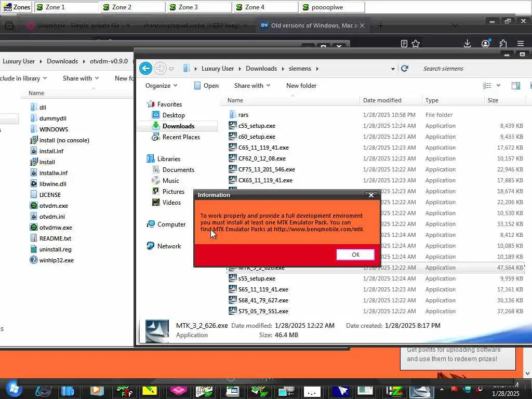This screenshot has height=399, width=532.
Task: Open Recent Places in Favorites
Action: click(181, 137)
